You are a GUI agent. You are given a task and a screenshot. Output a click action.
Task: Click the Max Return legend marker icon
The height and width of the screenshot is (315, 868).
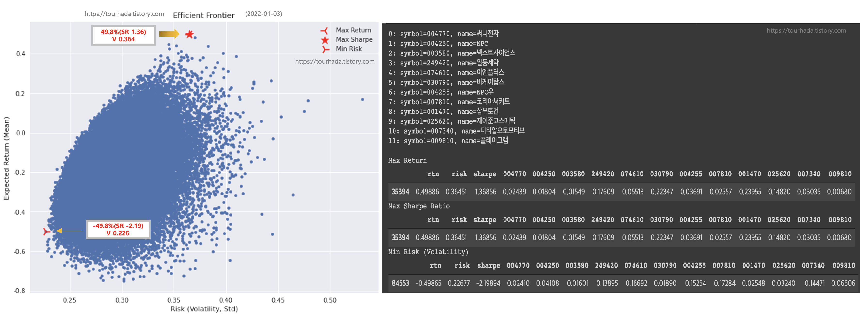click(x=325, y=31)
